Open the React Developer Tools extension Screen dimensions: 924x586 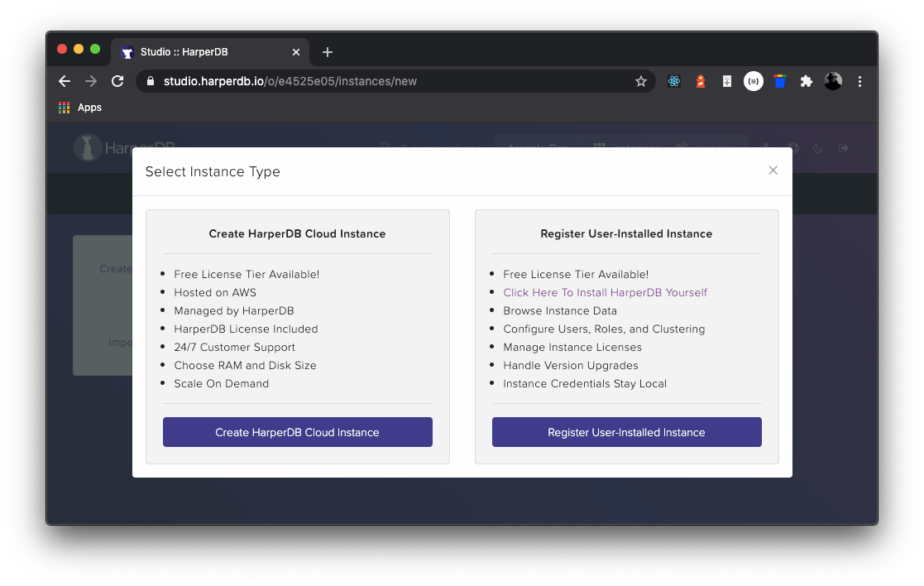pos(674,81)
